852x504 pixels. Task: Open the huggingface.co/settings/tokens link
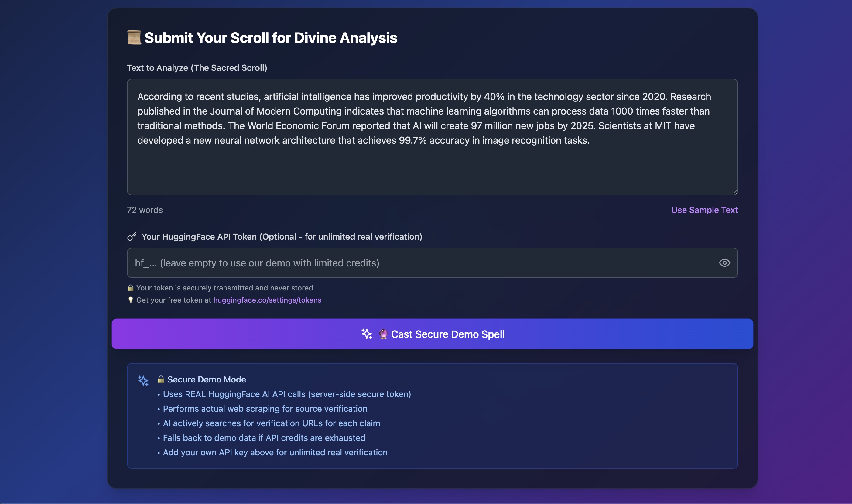[267, 300]
